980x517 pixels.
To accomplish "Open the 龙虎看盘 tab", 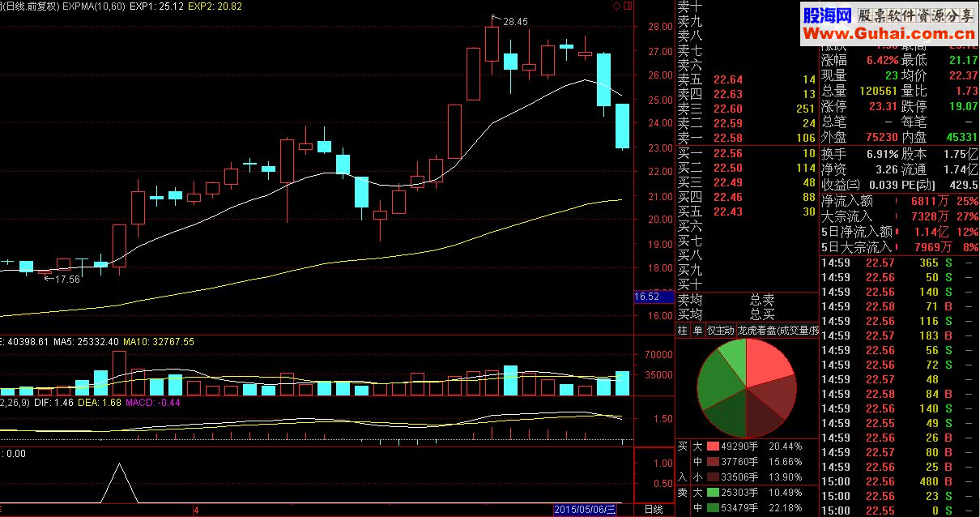I will pyautogui.click(x=777, y=331).
